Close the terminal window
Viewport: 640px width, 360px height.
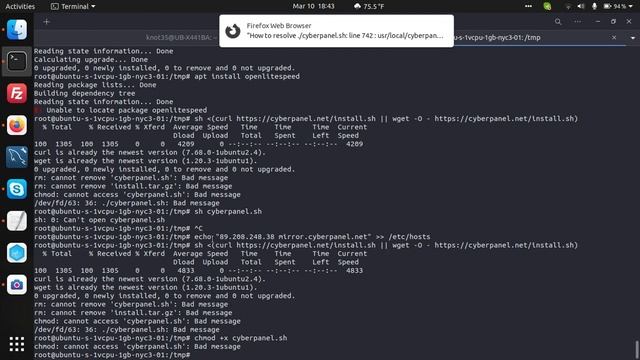pos(629,22)
